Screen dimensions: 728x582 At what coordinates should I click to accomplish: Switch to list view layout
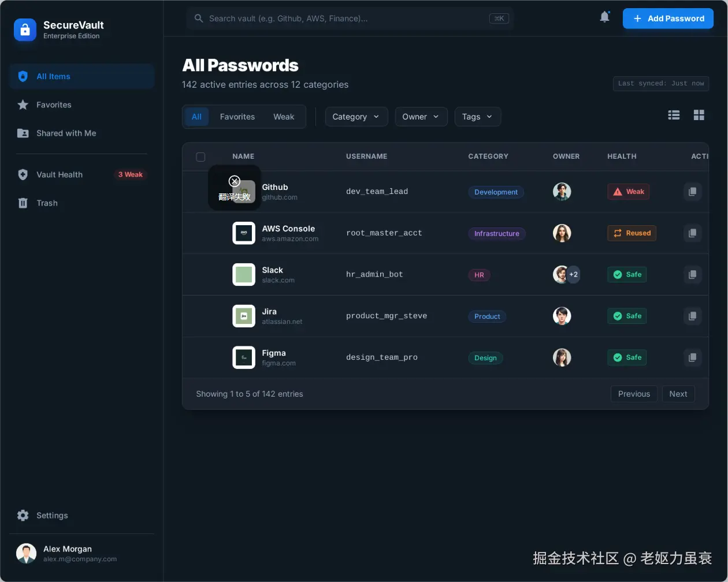tap(674, 115)
